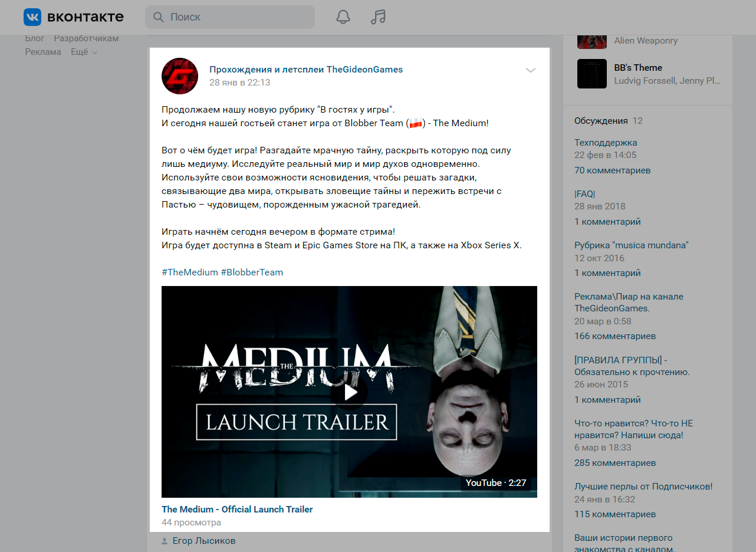Image resolution: width=756 pixels, height=552 pixels.
Task: Open the Обсуждения discussions header
Action: (601, 121)
